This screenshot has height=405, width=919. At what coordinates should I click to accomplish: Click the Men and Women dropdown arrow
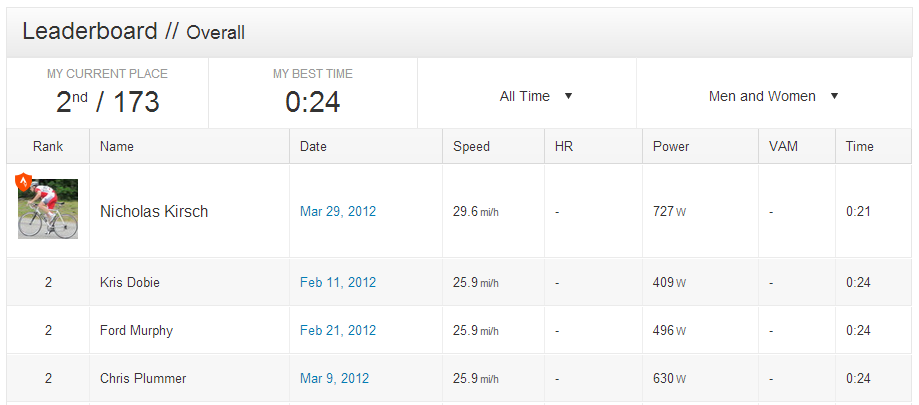tap(834, 96)
